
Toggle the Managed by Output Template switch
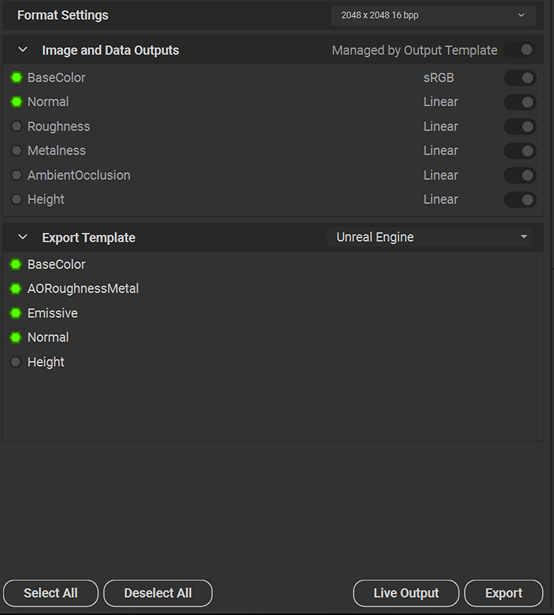(520, 50)
